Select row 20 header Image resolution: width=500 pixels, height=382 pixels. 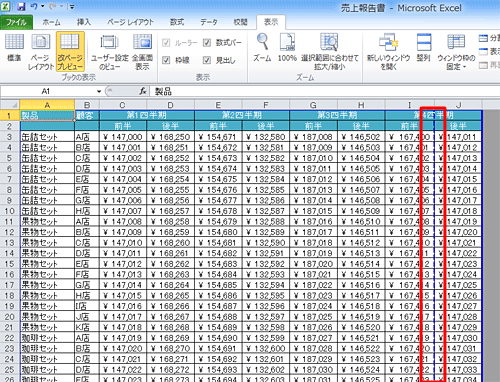pos(9,317)
